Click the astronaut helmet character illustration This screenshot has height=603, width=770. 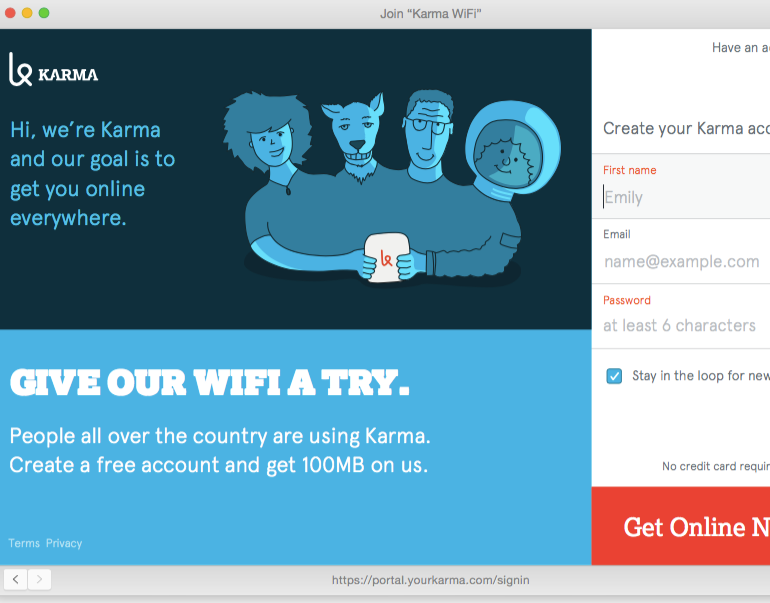click(x=512, y=147)
